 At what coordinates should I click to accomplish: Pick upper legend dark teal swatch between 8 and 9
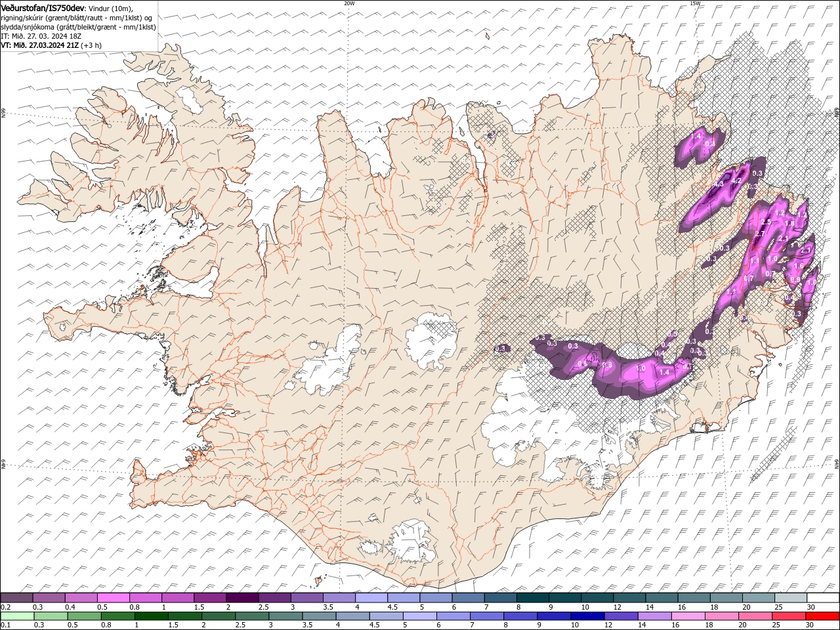click(x=533, y=597)
